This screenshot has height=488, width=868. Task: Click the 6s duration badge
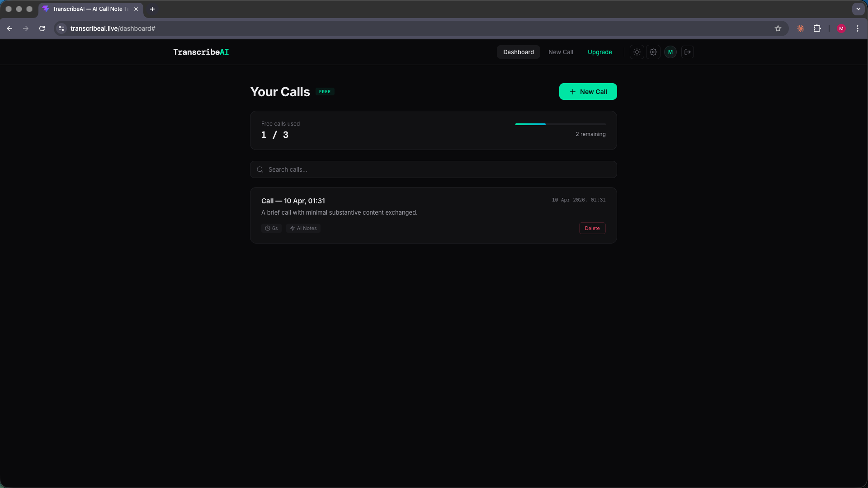tap(271, 228)
